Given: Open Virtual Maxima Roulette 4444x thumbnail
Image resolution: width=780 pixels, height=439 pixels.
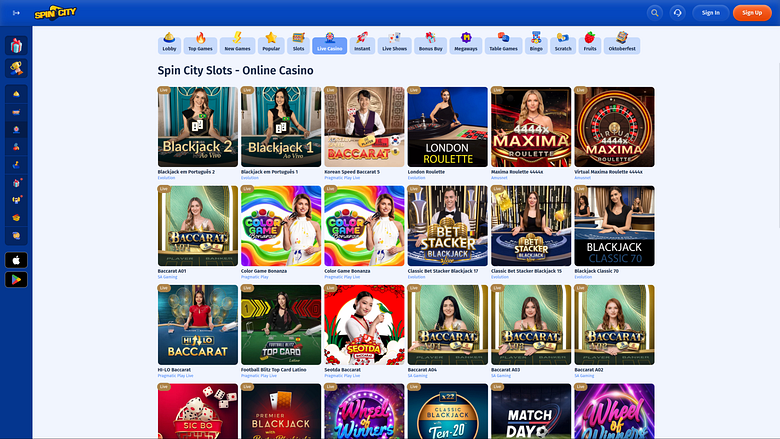Looking at the screenshot, I should pyautogui.click(x=614, y=127).
